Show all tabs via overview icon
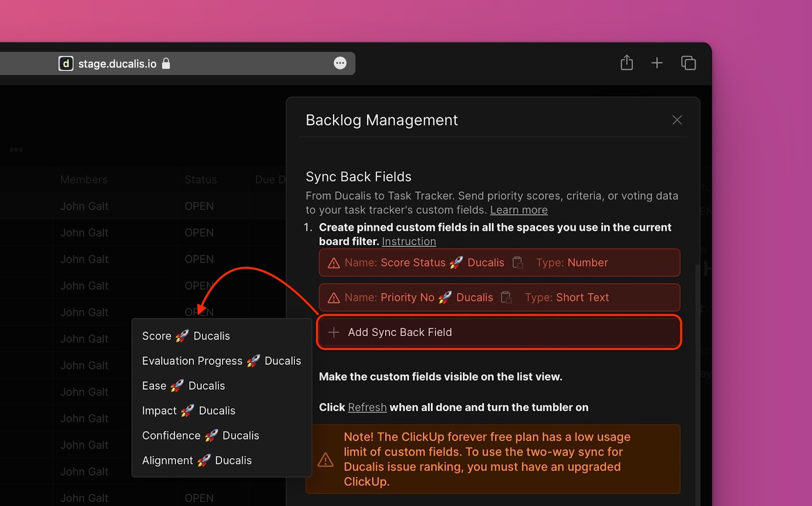Screen dimensions: 812x506 688,62
